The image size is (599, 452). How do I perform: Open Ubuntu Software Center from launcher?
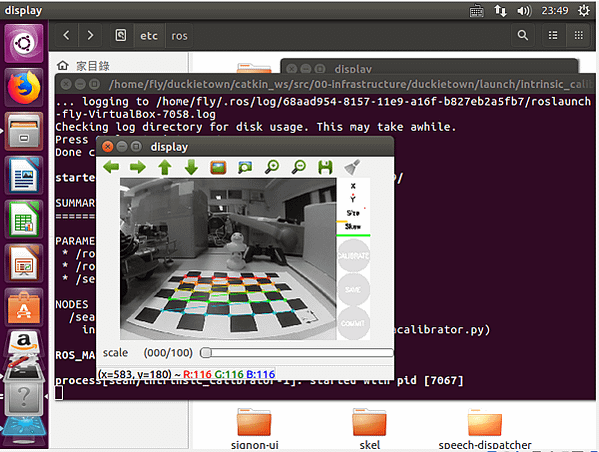(24, 307)
